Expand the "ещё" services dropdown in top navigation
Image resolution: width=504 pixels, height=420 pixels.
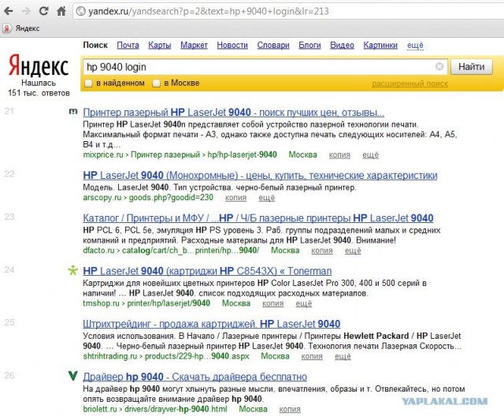(x=415, y=46)
